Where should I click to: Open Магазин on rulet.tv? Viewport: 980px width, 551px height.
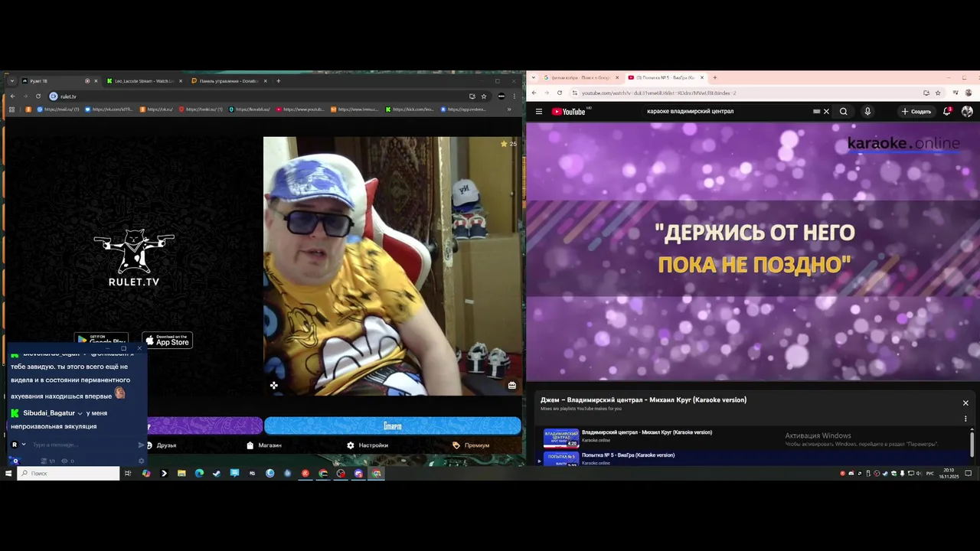pyautogui.click(x=264, y=445)
